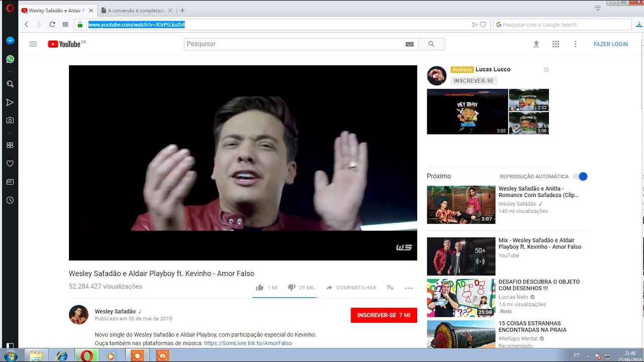644x362 pixels.
Task: Dislike the video with thumbs down
Action: tap(291, 288)
